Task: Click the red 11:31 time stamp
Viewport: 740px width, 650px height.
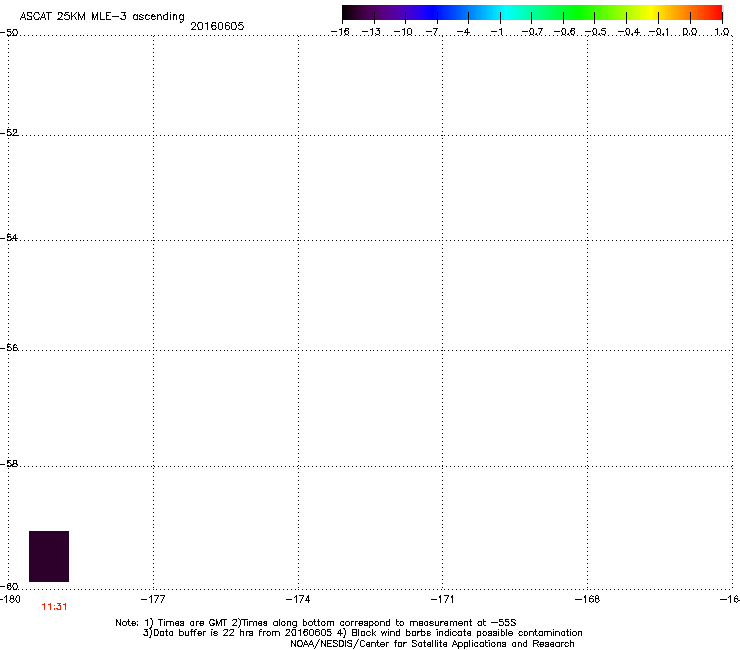Action: click(x=54, y=607)
